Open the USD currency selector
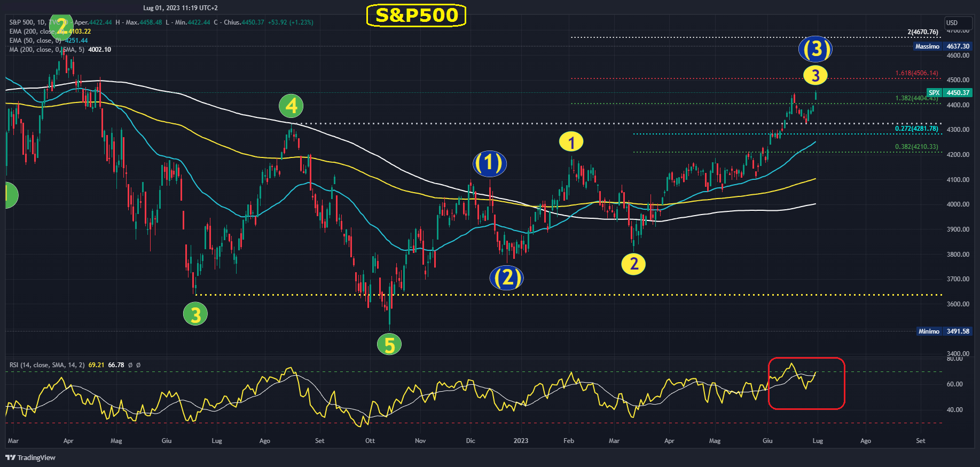The height and width of the screenshot is (467, 980). point(958,22)
